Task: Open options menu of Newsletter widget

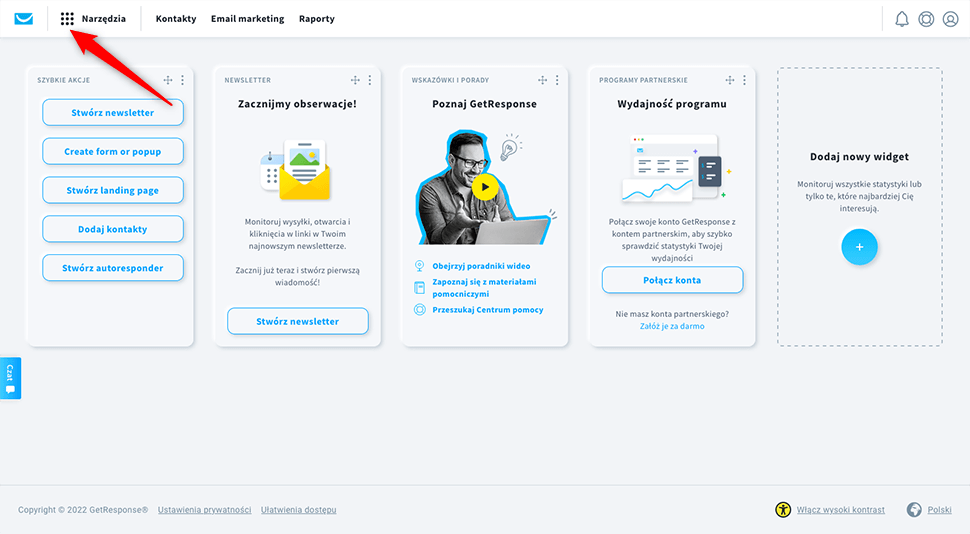Action: tap(370, 80)
